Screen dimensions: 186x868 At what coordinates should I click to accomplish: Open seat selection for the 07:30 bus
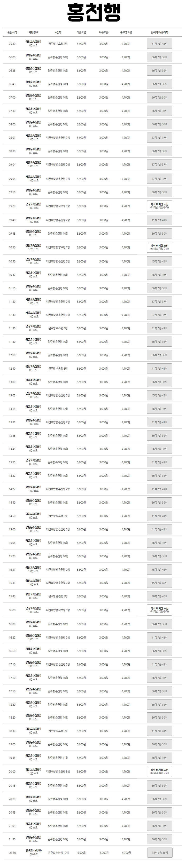point(159,111)
